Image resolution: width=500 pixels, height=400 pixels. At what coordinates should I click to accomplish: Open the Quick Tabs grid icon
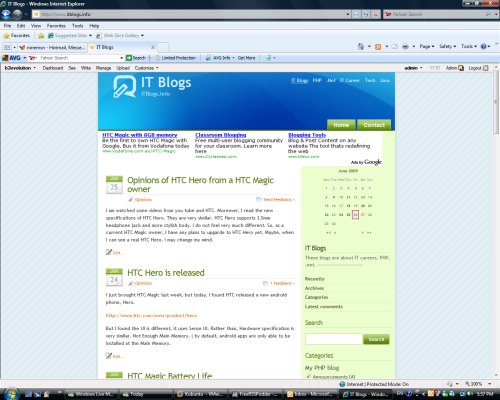(7, 47)
